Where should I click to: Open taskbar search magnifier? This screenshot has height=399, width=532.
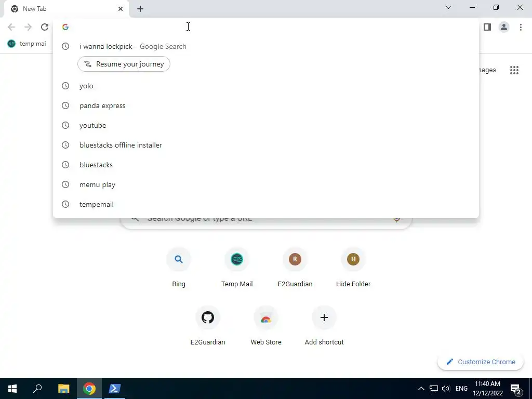click(x=37, y=389)
